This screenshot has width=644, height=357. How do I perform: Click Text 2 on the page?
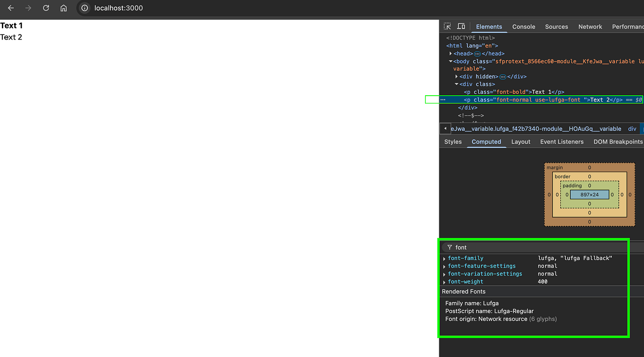coord(11,37)
